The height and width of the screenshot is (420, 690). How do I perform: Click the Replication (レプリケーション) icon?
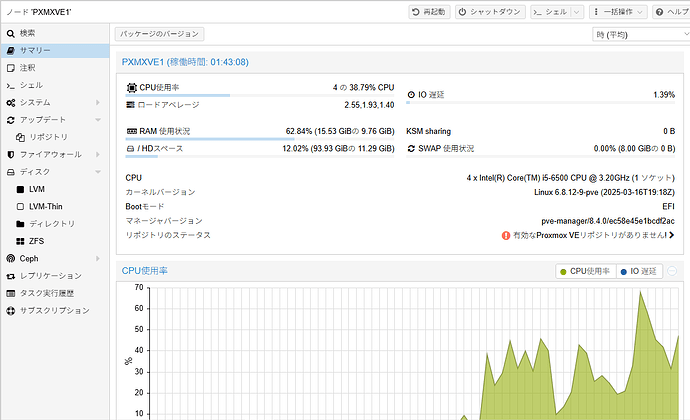pyautogui.click(x=10, y=276)
